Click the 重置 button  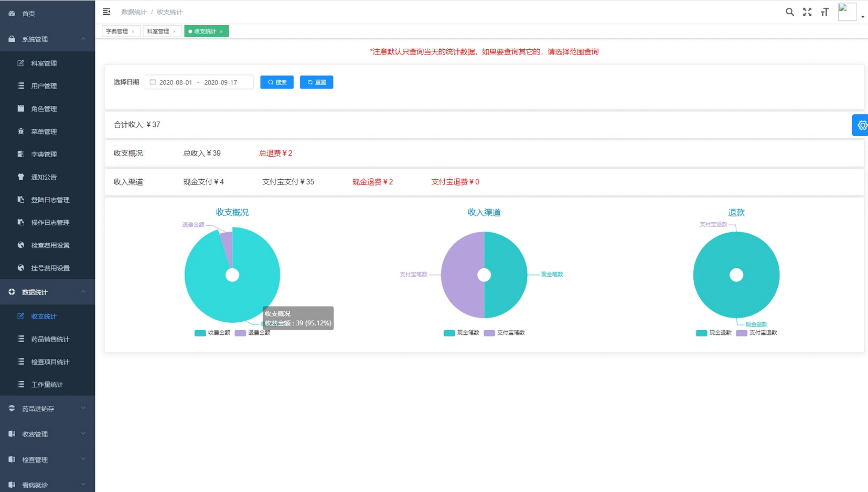317,82
